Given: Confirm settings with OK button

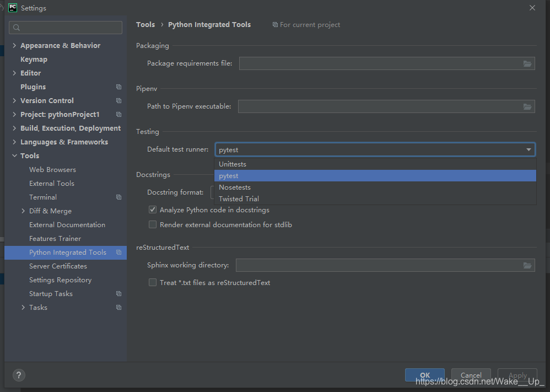Looking at the screenshot, I should click(425, 375).
